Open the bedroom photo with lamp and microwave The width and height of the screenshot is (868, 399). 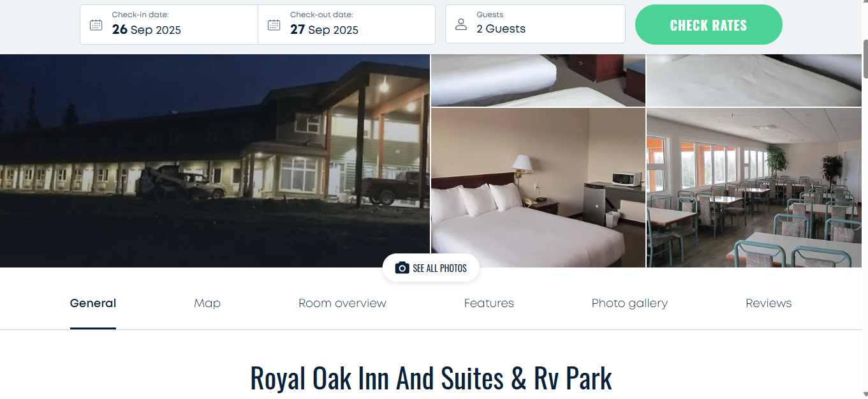[538, 188]
